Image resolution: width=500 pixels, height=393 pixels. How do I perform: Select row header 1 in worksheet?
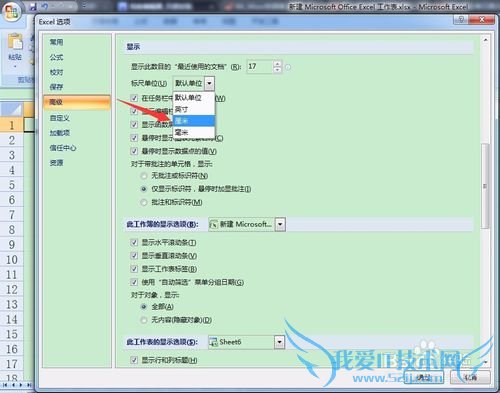tap(12, 125)
